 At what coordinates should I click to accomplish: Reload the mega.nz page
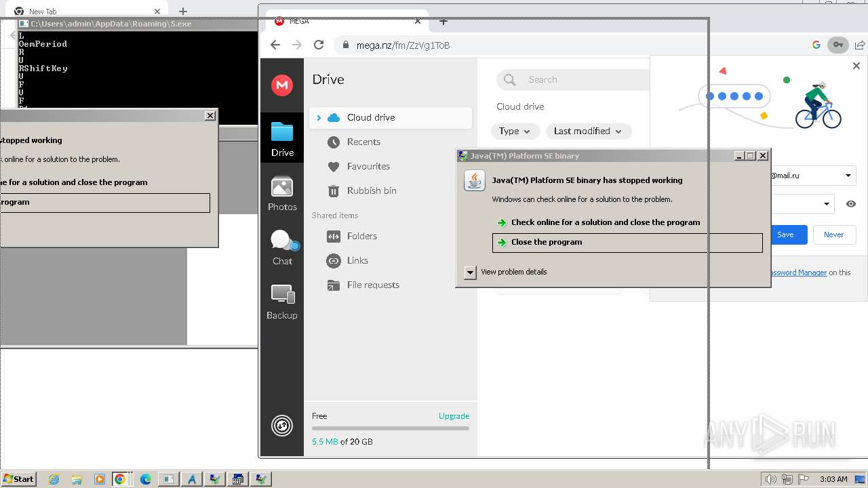pyautogui.click(x=319, y=45)
